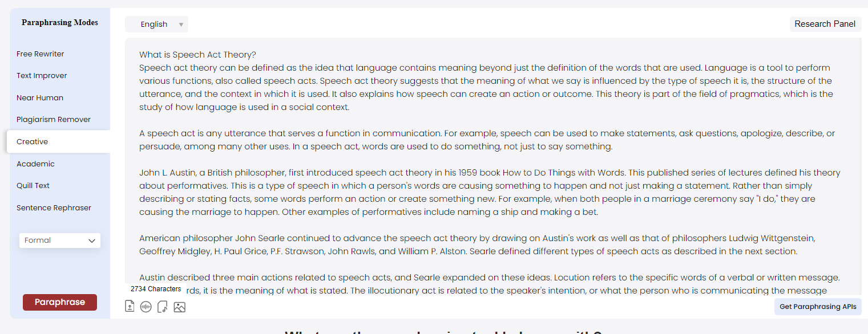Choose the Quill Text mode
Screen dimensions: 868x334
point(33,186)
